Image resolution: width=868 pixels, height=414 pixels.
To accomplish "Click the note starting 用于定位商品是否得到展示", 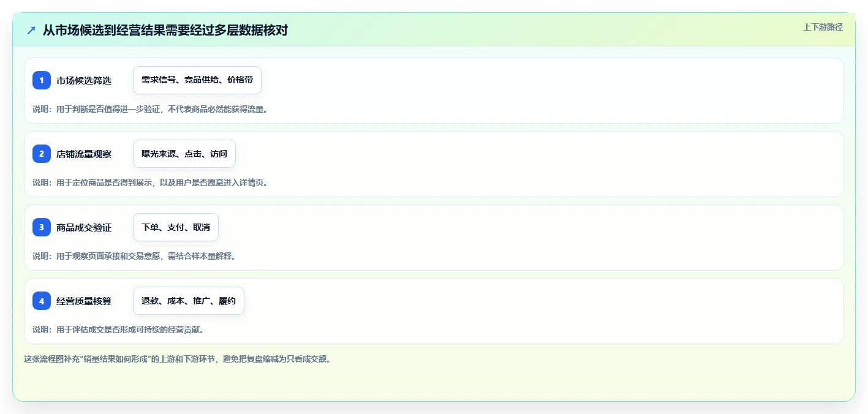I will [x=150, y=183].
